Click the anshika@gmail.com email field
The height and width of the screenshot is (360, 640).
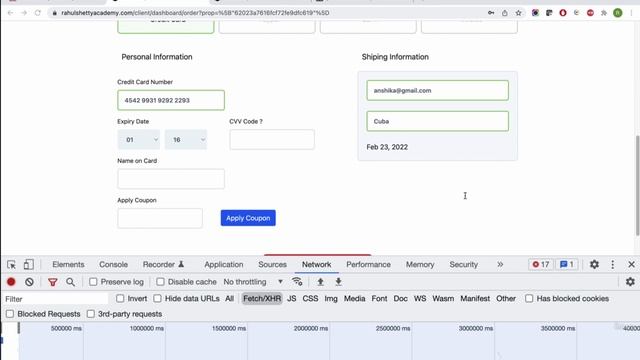coord(438,90)
